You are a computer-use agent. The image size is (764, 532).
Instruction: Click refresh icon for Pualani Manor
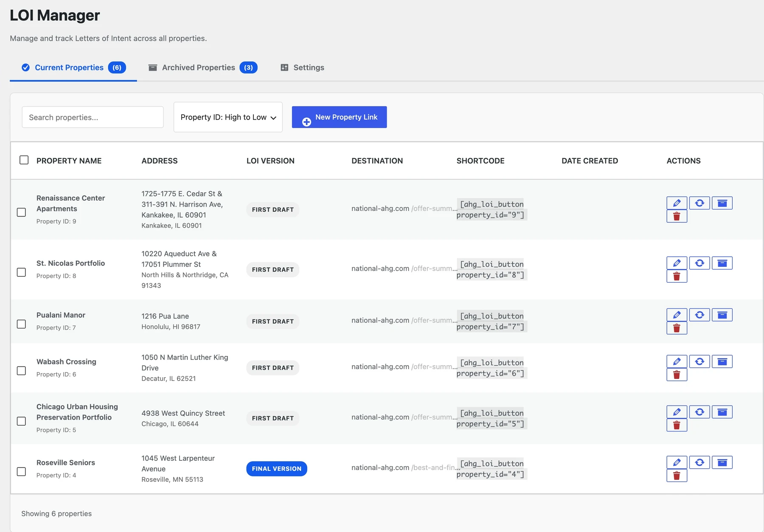pos(699,315)
